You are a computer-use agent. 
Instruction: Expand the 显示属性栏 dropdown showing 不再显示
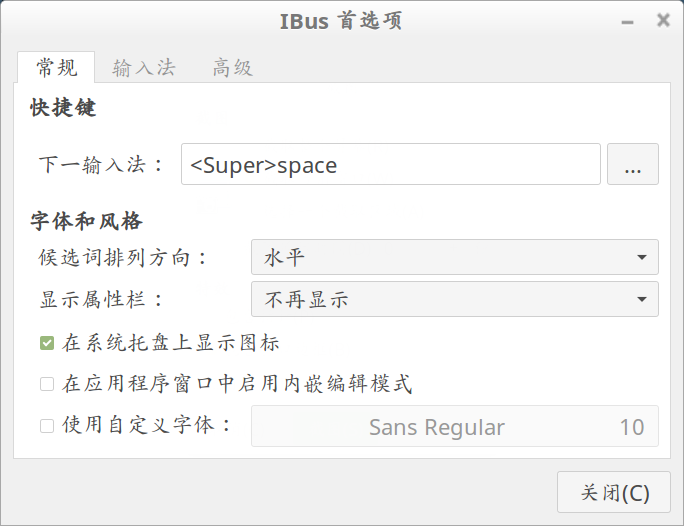(454, 299)
